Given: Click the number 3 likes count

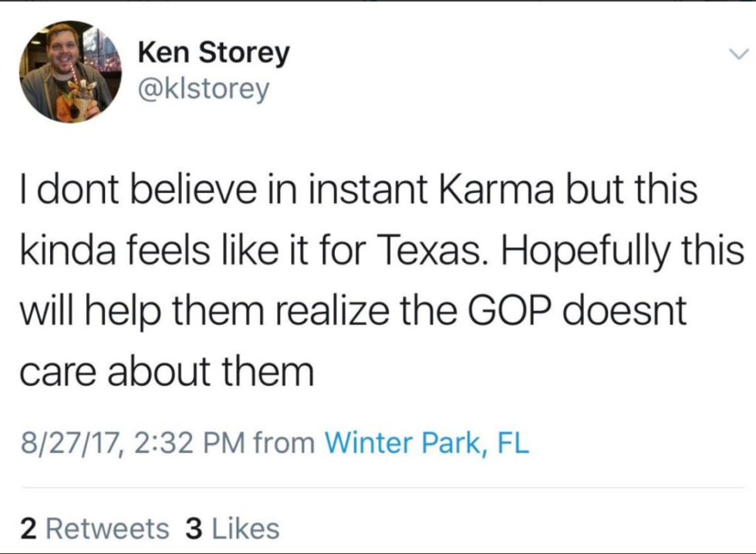Looking at the screenshot, I should (x=194, y=529).
